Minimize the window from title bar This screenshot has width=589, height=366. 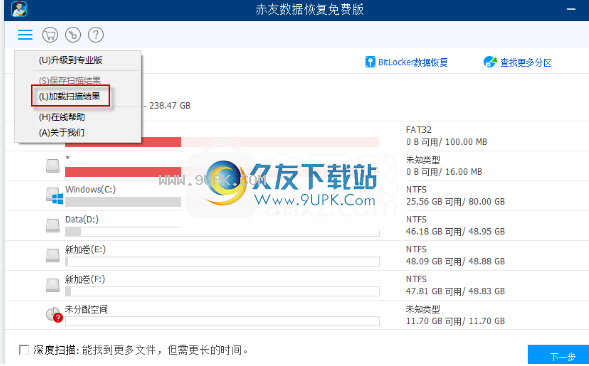(x=571, y=9)
